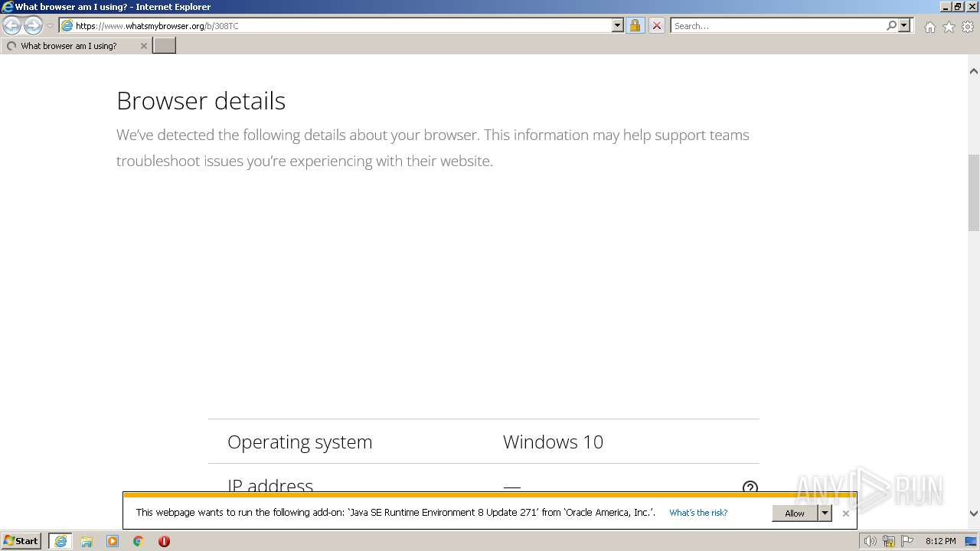Click the 8:12 PM system clock
Screen dimensions: 980x551
[x=940, y=541]
